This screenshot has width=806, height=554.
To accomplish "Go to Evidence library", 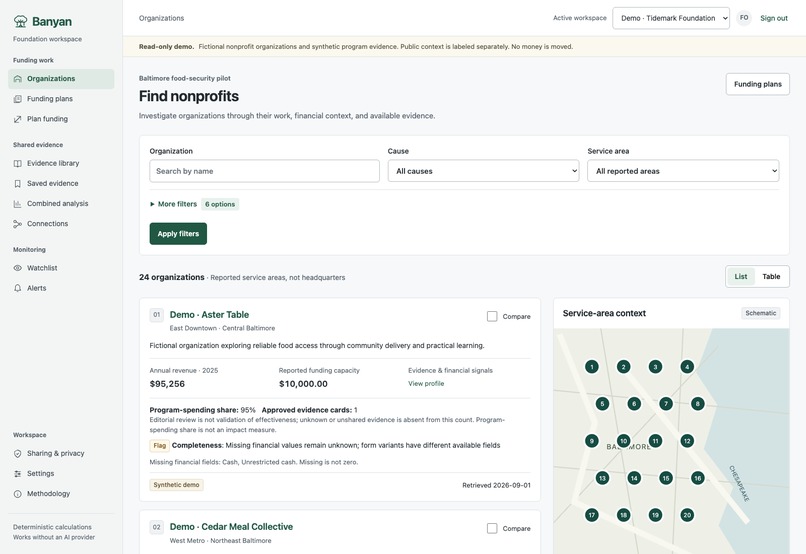I will point(61,163).
